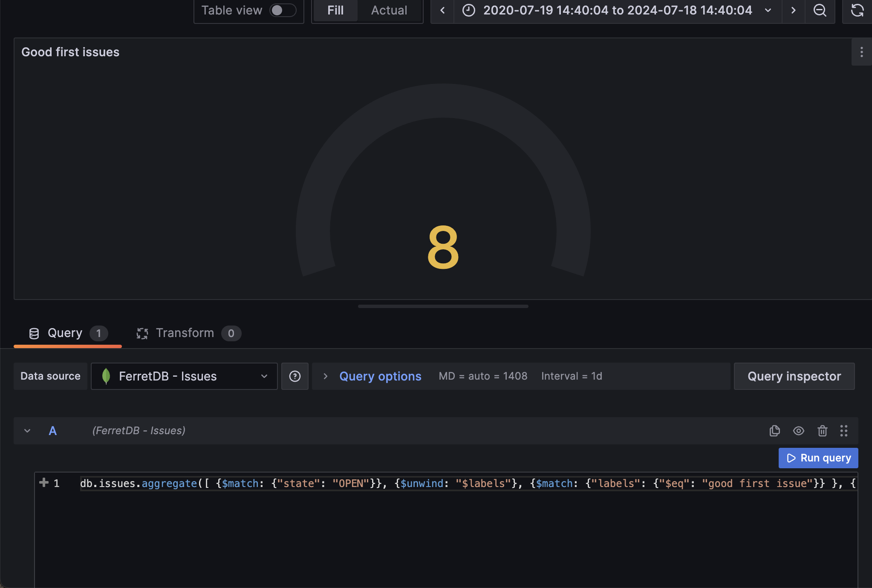
Task: Shift time range backward with left arrow
Action: [x=442, y=10]
